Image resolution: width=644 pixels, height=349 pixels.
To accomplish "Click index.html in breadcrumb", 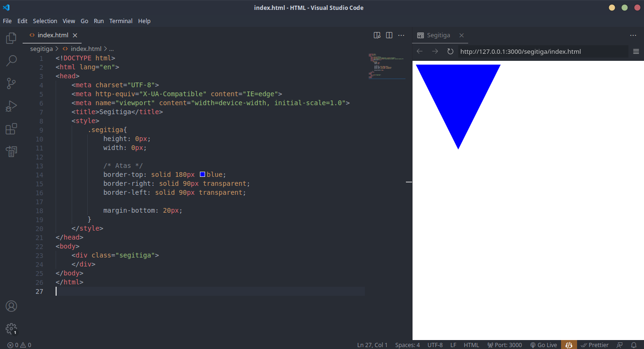I will [86, 49].
